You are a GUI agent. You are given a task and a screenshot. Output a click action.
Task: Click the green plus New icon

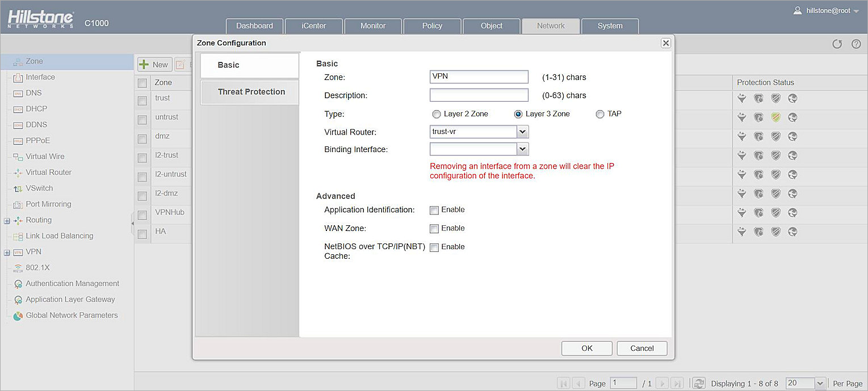(x=144, y=65)
